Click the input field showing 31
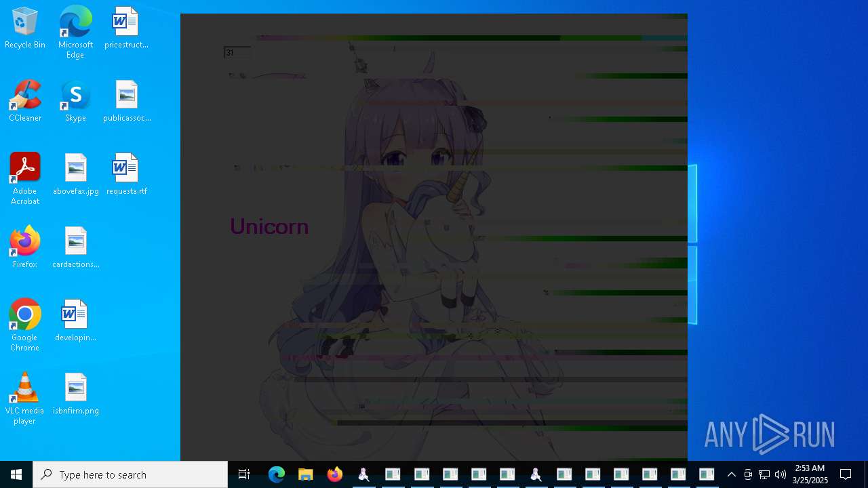The image size is (868, 488). pyautogui.click(x=237, y=52)
